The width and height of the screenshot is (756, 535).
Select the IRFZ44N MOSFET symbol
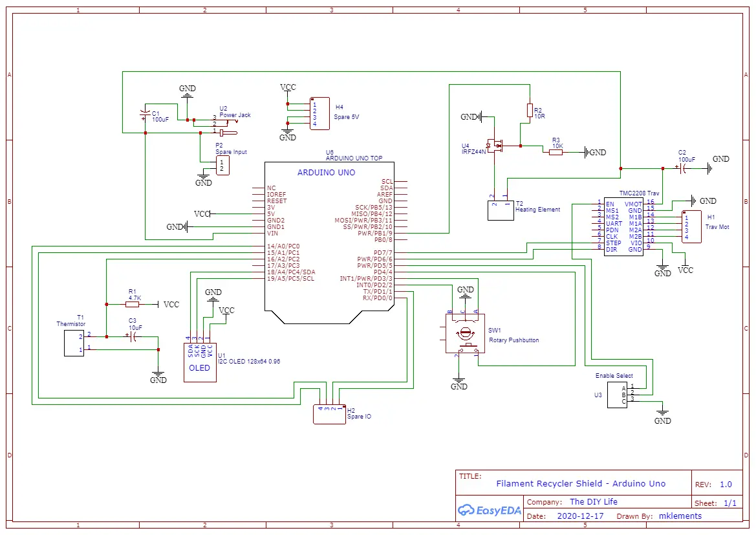(497, 146)
